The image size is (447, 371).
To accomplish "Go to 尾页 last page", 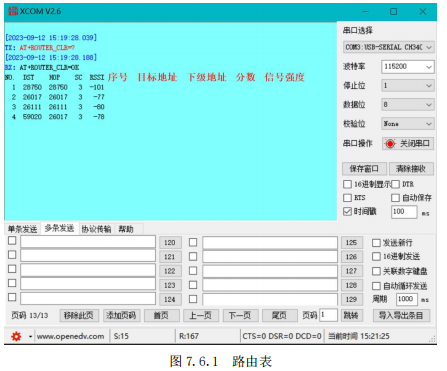I will [279, 315].
